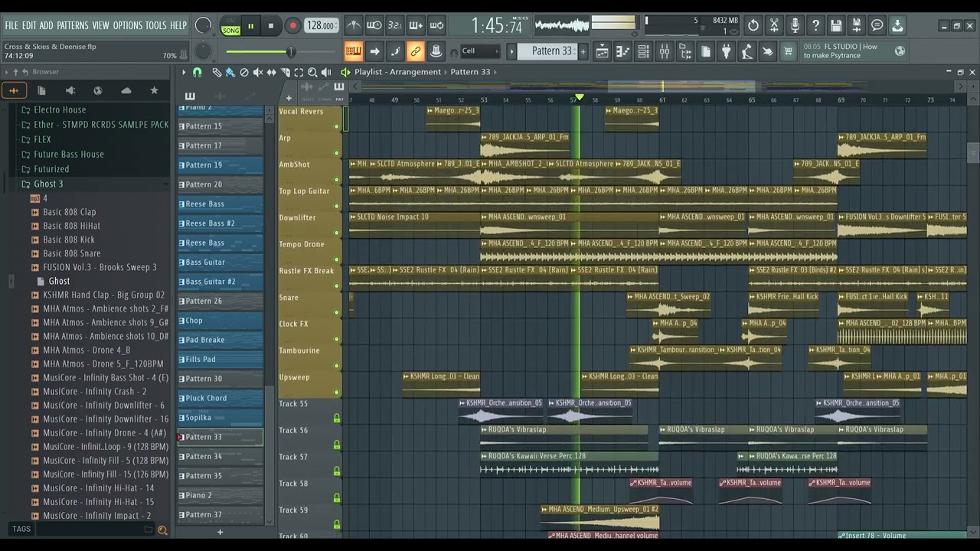
Task: Select the Mute tool in Playlist
Action: pos(257,72)
